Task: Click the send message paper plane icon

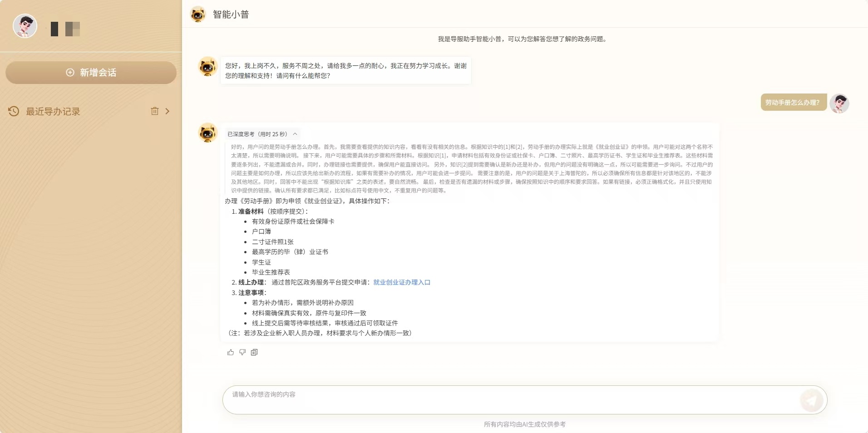Action: tap(812, 400)
